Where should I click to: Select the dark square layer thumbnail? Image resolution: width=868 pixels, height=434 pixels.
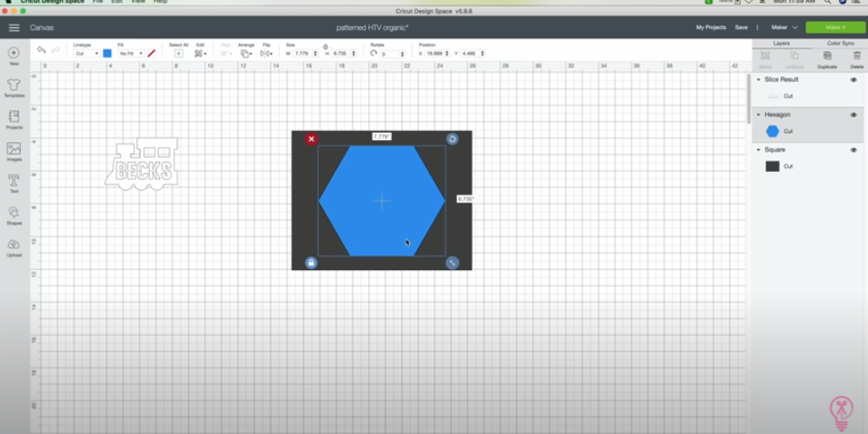coord(773,167)
